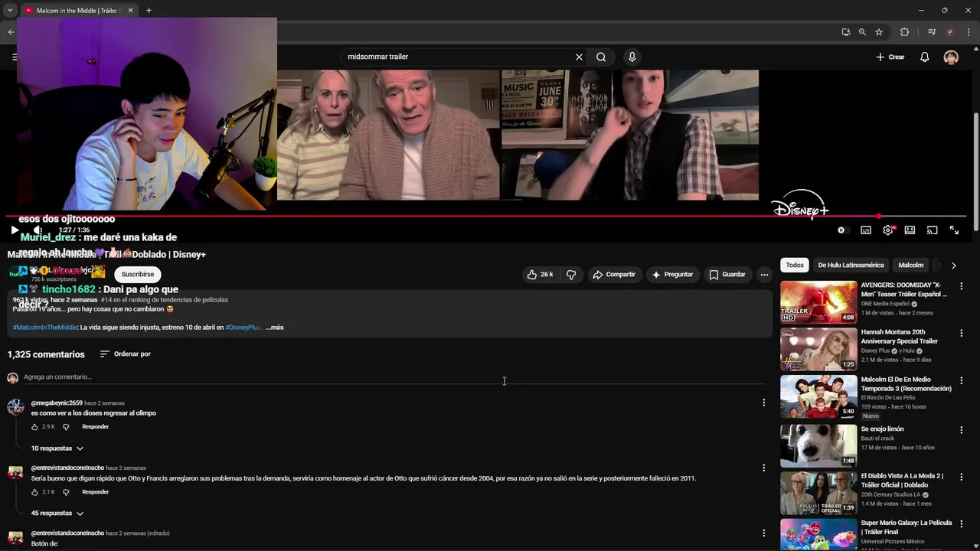Cast the video using the cast icon
The height and width of the screenshot is (551, 980).
click(x=932, y=230)
